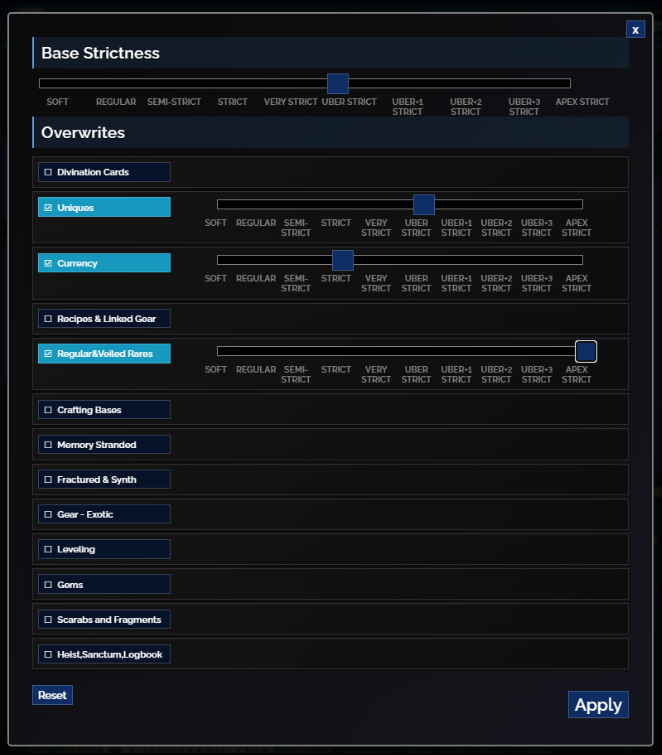Viewport: 662px width, 755px height.
Task: Click the Currency strictness slider handle
Action: (x=343, y=260)
